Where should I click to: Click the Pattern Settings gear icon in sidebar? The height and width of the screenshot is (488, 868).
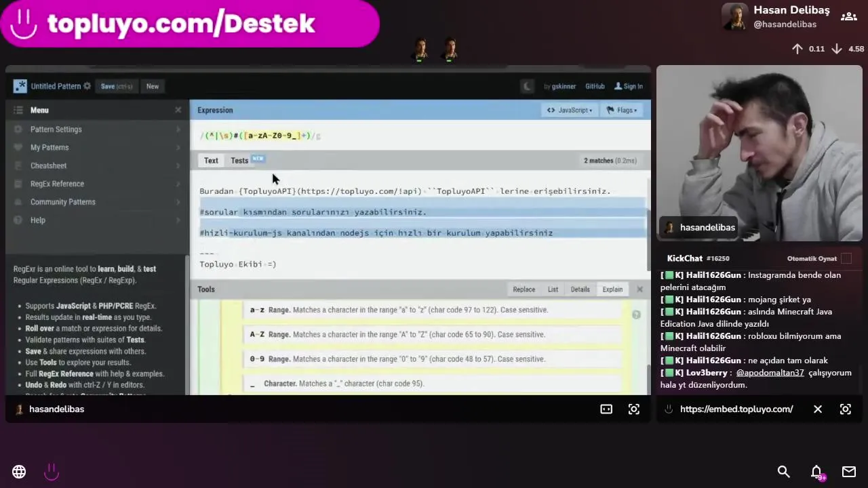tap(18, 129)
